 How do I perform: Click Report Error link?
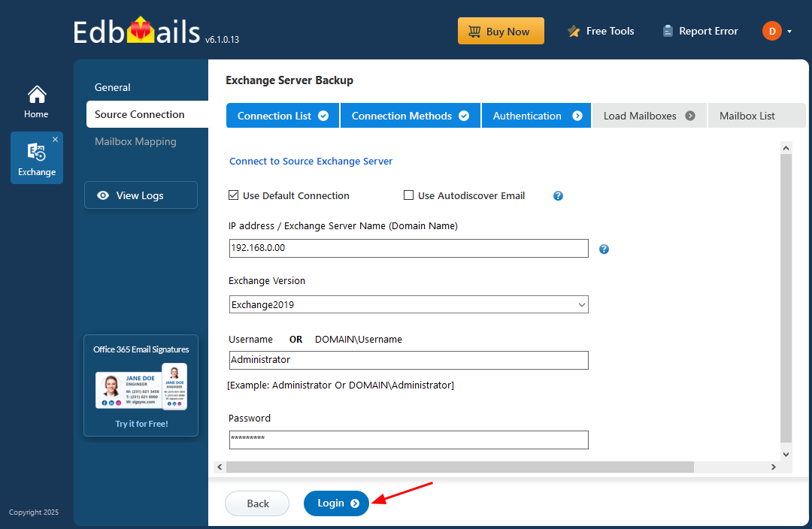pyautogui.click(x=700, y=31)
